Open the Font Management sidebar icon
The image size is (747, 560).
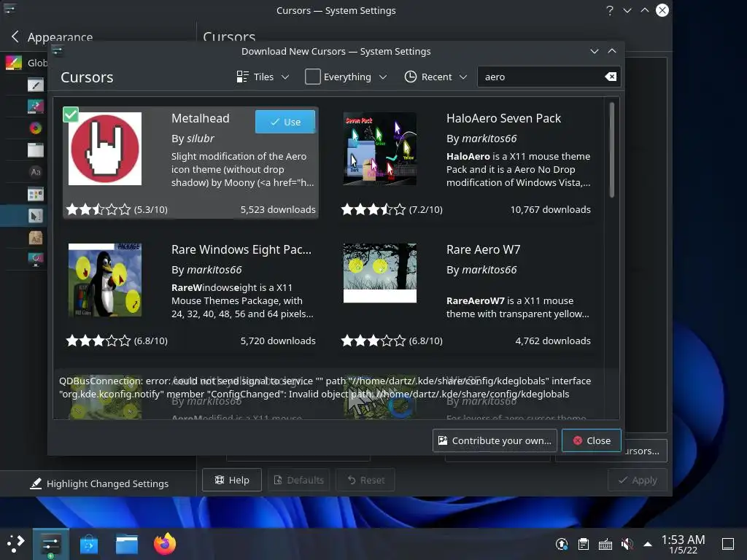click(x=35, y=238)
